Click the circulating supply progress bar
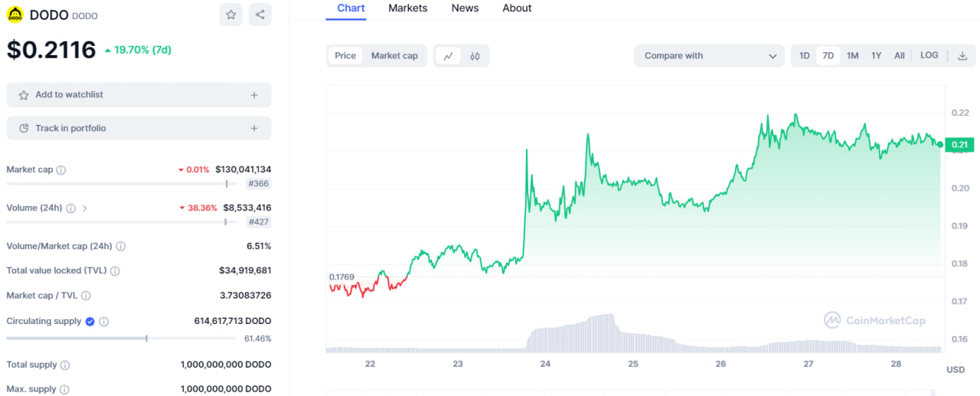 pos(121,338)
